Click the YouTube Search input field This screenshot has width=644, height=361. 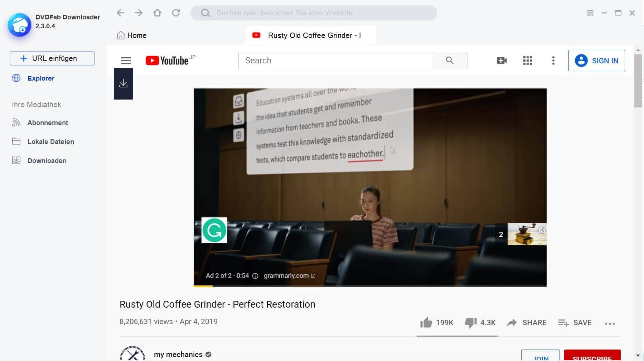(335, 61)
